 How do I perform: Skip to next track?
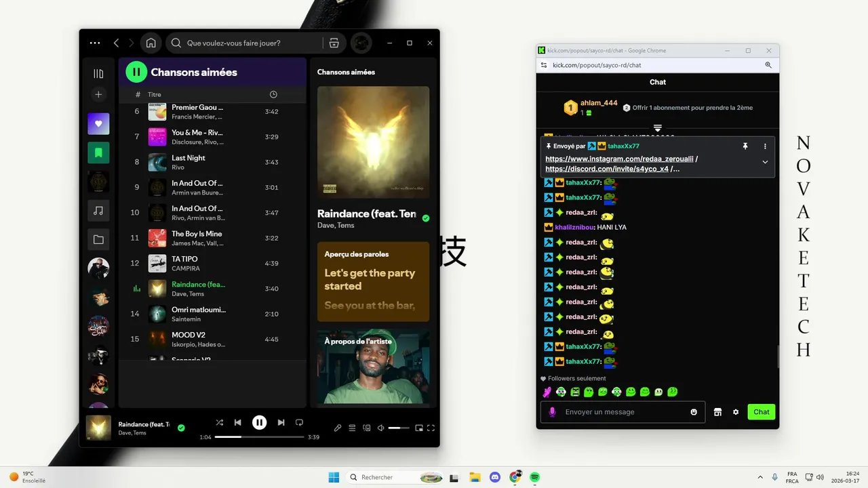(281, 422)
